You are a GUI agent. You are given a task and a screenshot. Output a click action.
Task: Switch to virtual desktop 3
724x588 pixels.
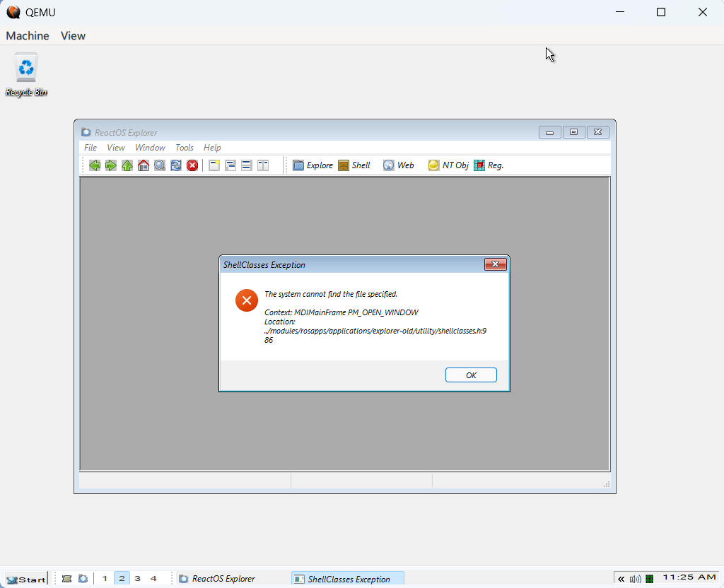pos(137,579)
